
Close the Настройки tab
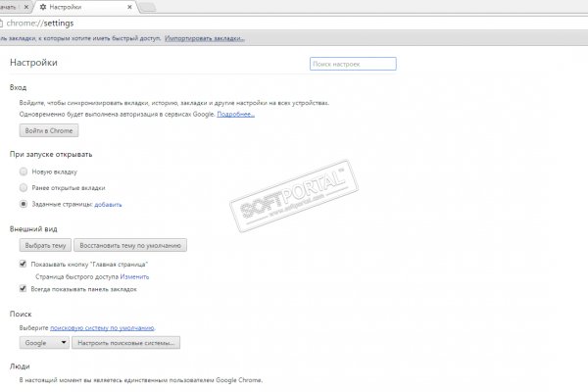128,6
